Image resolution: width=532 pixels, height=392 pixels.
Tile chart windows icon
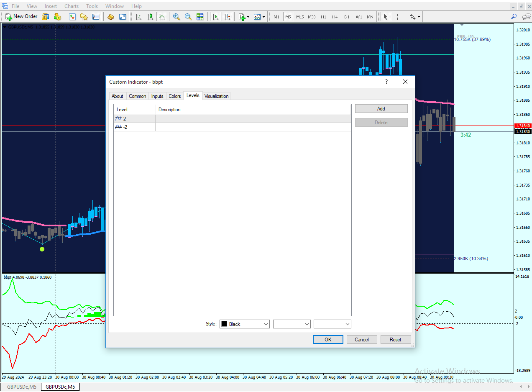200,17
